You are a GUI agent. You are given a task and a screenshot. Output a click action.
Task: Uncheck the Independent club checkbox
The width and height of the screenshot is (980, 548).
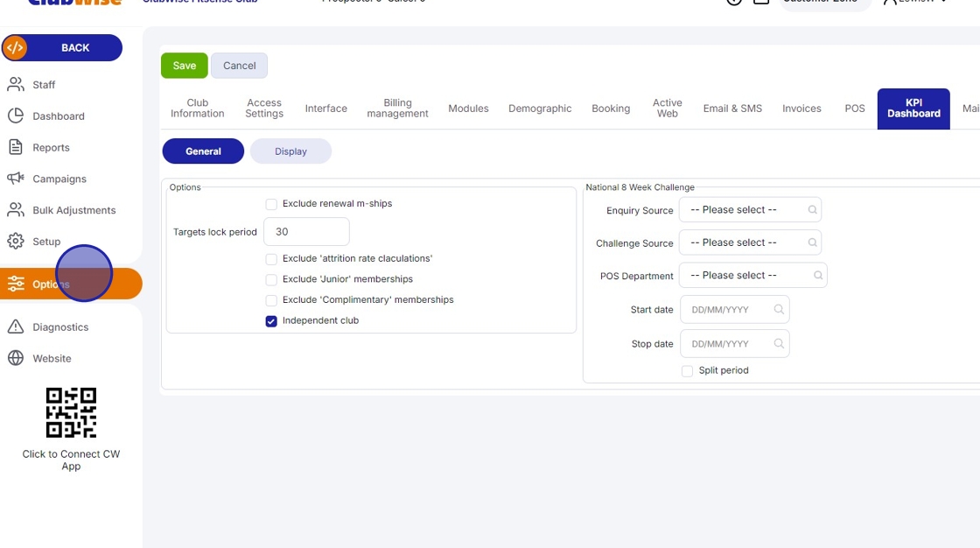pos(271,321)
